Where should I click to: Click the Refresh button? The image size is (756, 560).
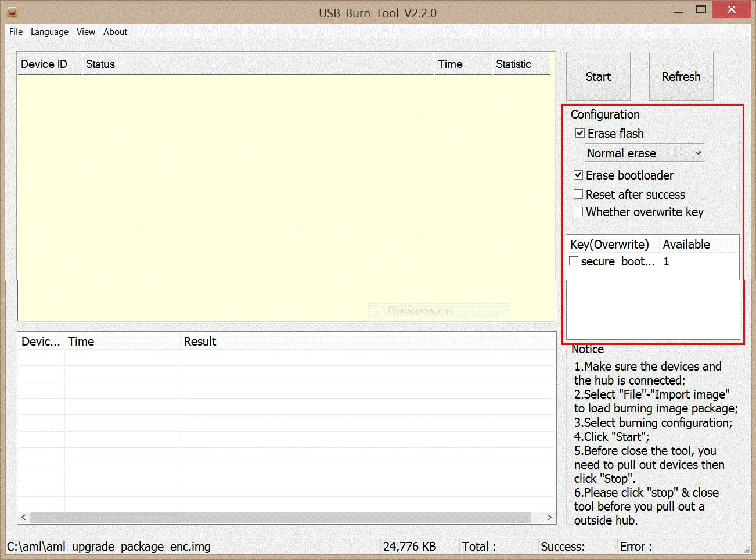(681, 76)
